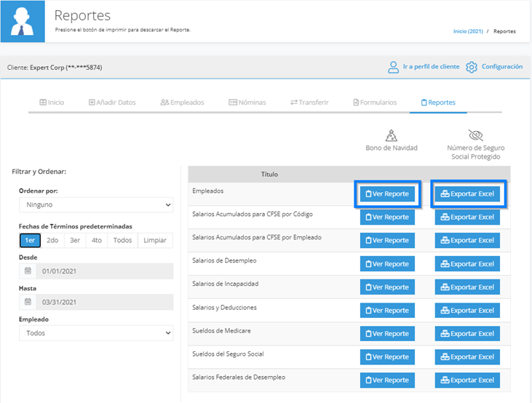Screen dimensions: 532x403
Task: View the Sueldos de Medicare report
Action: 387,334
